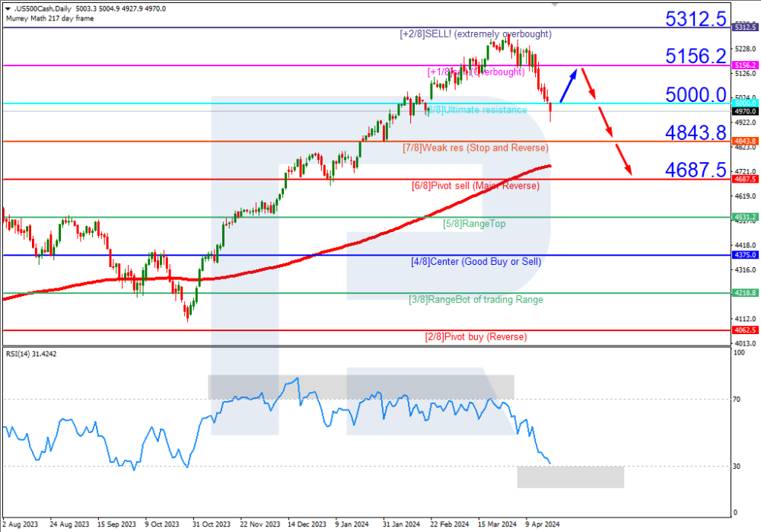Click the [+2/8]SELL! extremely overbought label
The image size is (761, 532).
tap(476, 34)
